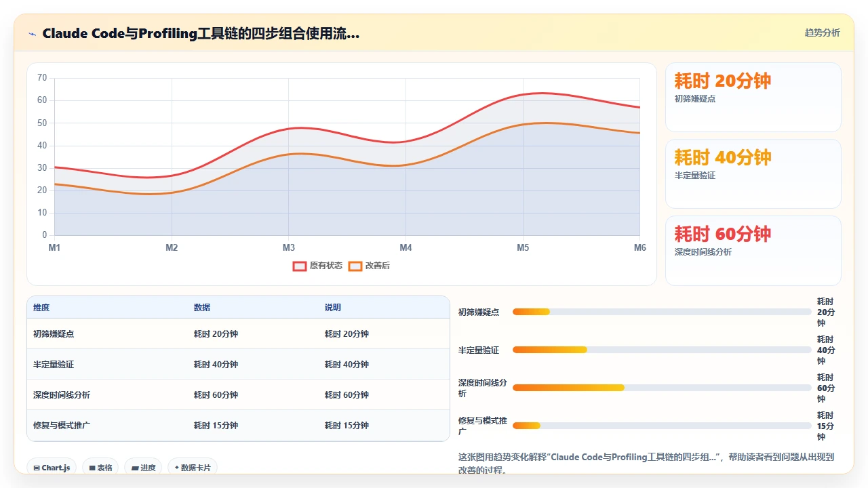
Task: Click the orange 改善后 legend swatch
Action: [x=355, y=266]
